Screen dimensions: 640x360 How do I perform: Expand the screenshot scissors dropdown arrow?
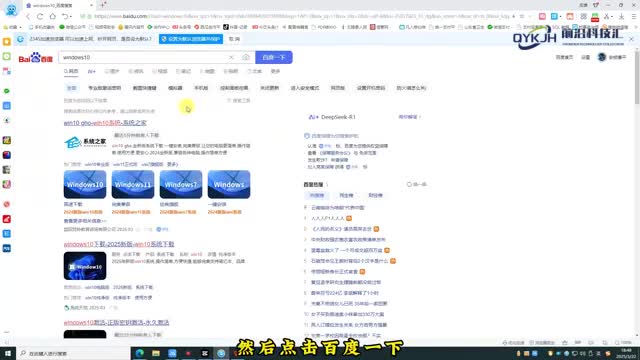click(x=612, y=17)
